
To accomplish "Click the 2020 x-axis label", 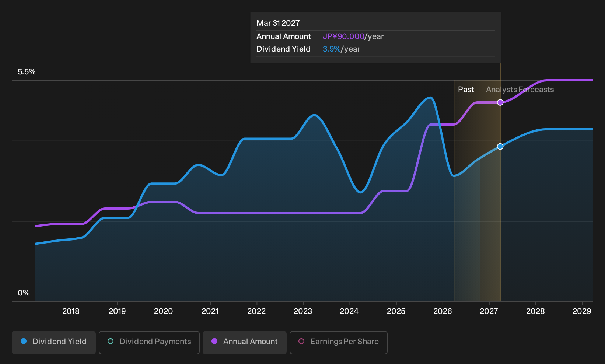I will tap(163, 311).
